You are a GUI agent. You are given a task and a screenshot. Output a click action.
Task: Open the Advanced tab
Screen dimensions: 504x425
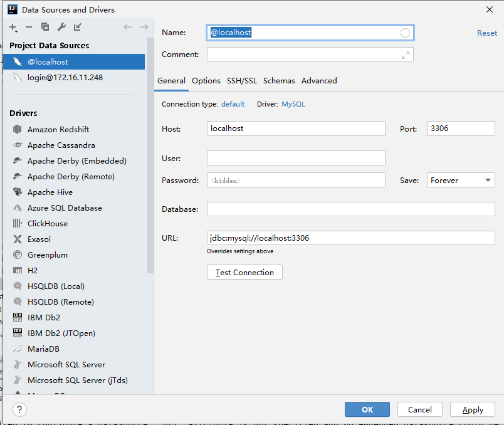tap(319, 81)
